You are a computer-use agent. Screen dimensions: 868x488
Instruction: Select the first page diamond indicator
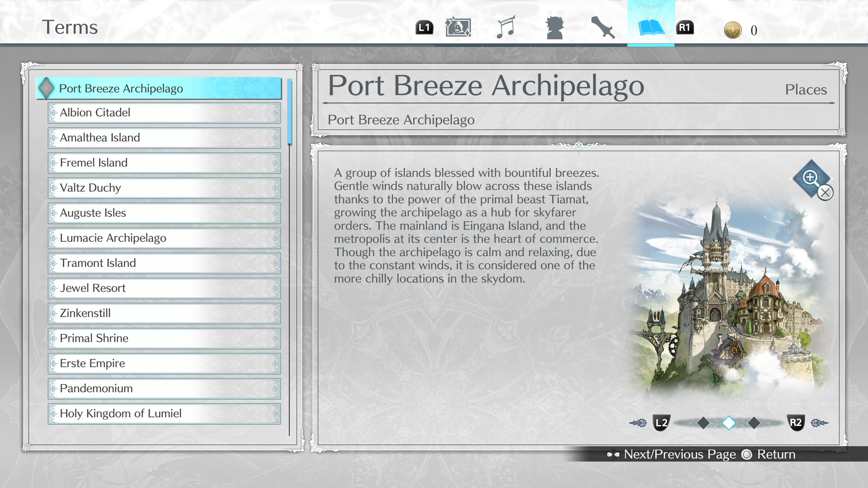pos(703,423)
